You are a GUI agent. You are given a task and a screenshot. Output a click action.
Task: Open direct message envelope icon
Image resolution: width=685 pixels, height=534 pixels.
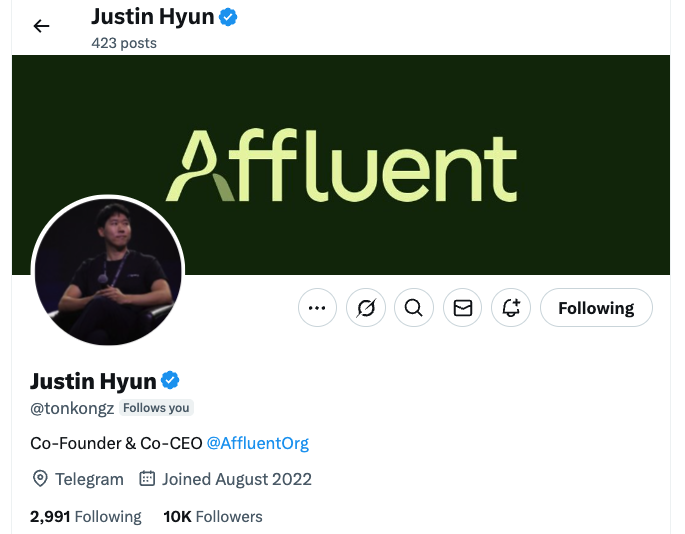click(463, 308)
